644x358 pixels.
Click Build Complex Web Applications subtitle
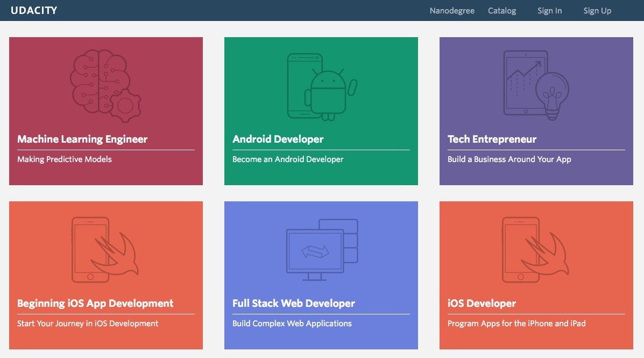point(292,324)
